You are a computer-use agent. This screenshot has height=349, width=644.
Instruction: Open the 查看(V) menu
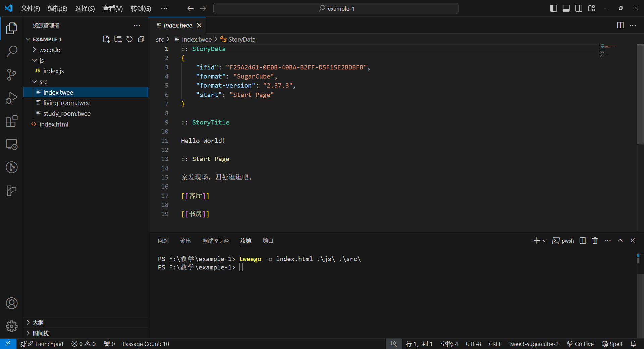pos(113,8)
